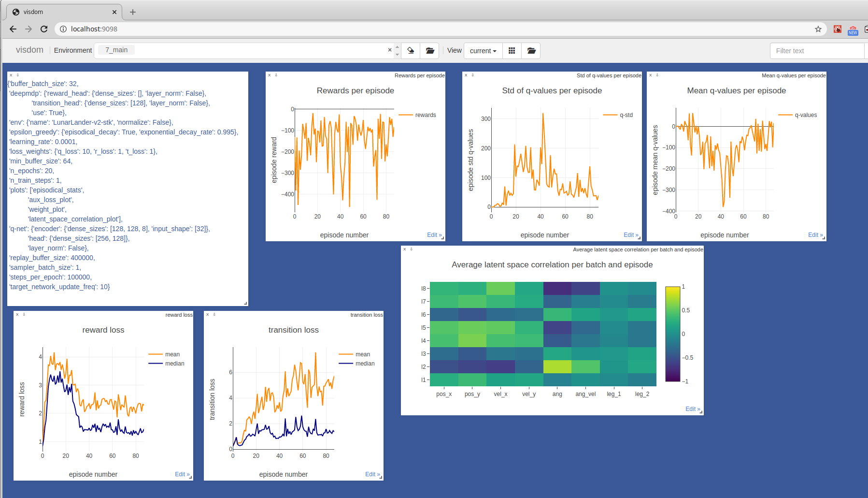868x498 pixels.
Task: Open a new browser tab
Action: [133, 12]
